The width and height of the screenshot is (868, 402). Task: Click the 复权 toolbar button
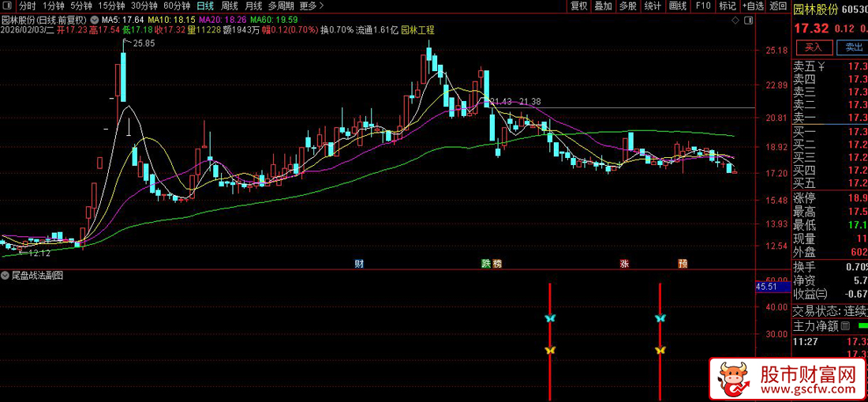coord(579,6)
